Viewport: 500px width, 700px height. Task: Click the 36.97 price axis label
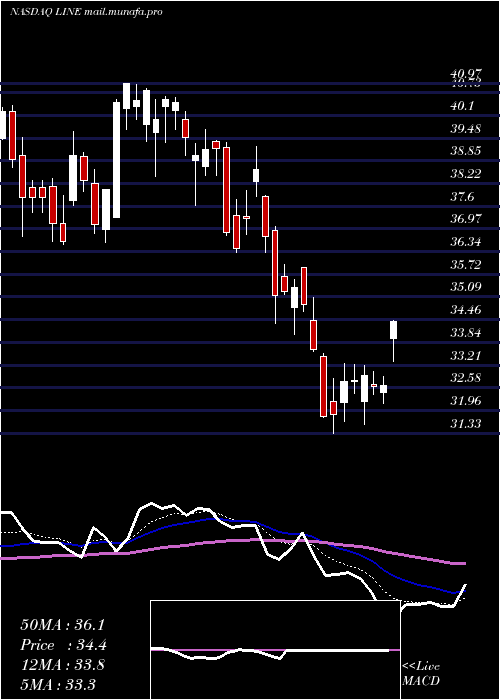466,219
